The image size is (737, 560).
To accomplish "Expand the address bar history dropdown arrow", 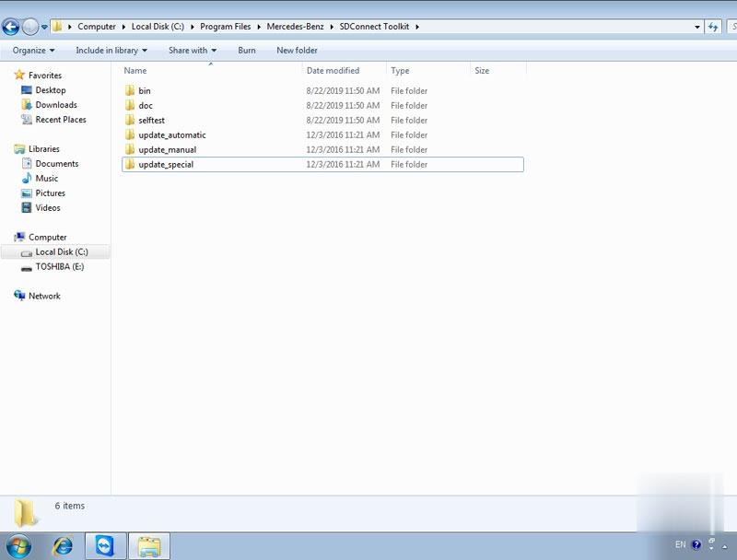I will [697, 27].
